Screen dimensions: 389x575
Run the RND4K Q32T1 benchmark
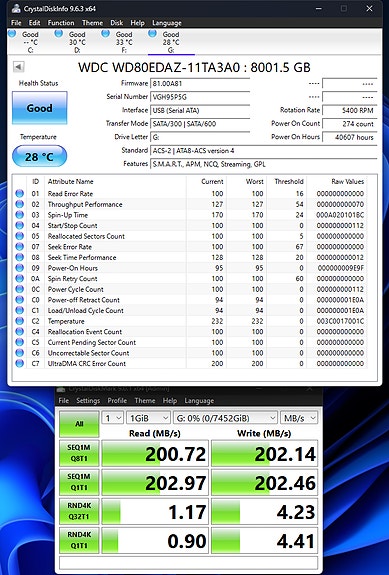pyautogui.click(x=79, y=511)
